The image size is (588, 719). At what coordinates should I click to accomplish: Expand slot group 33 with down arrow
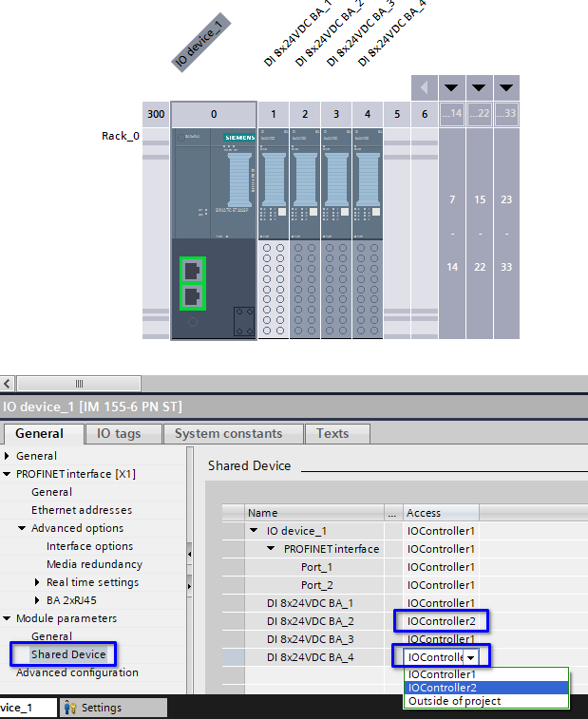point(506,87)
